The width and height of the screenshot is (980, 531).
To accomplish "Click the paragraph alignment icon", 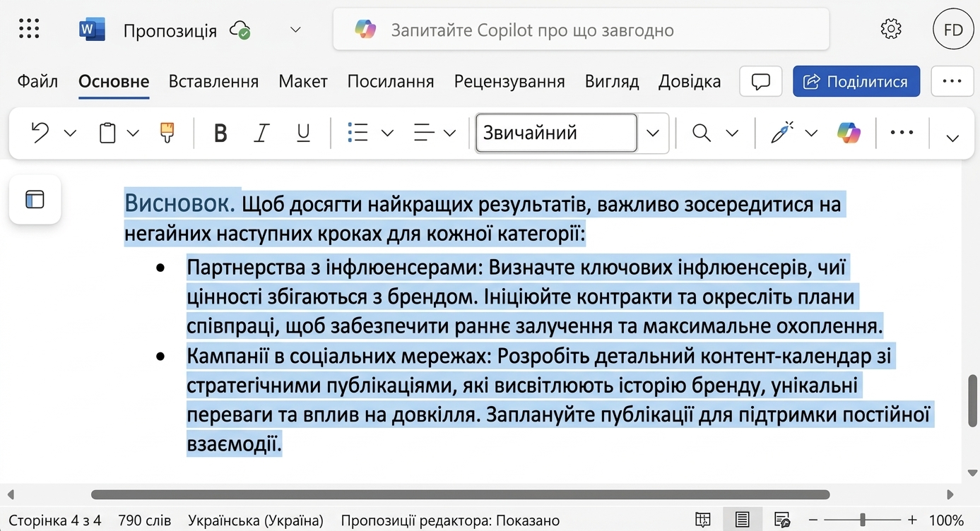I will pos(424,133).
